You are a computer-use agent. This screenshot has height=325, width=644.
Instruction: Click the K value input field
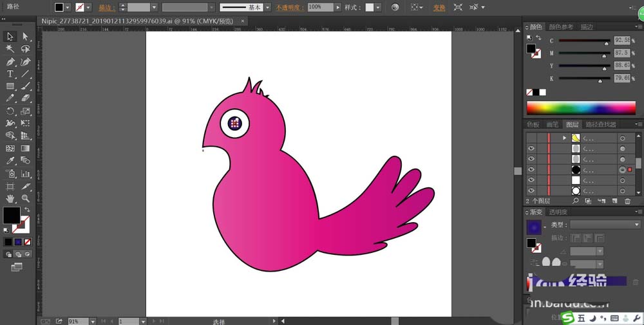622,78
